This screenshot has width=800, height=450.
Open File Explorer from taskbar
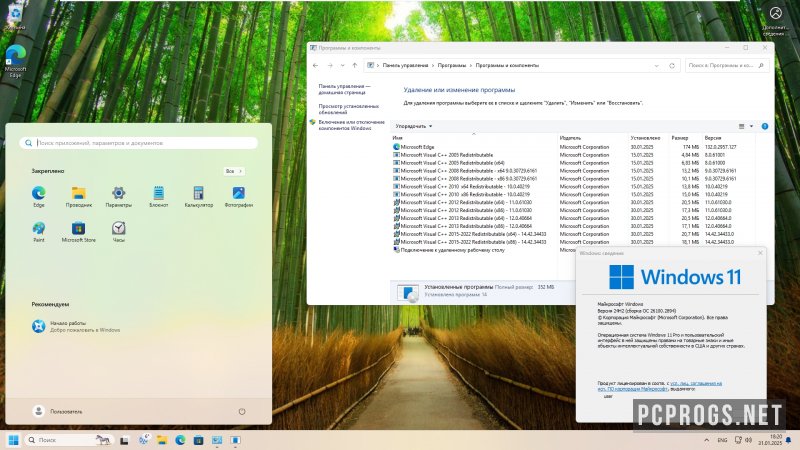click(x=162, y=440)
